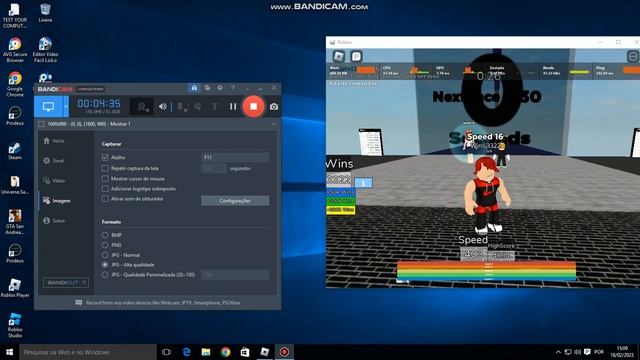This screenshot has height=360, width=640.
Task: Open the recording mode dropdown arrow
Action: point(66,107)
